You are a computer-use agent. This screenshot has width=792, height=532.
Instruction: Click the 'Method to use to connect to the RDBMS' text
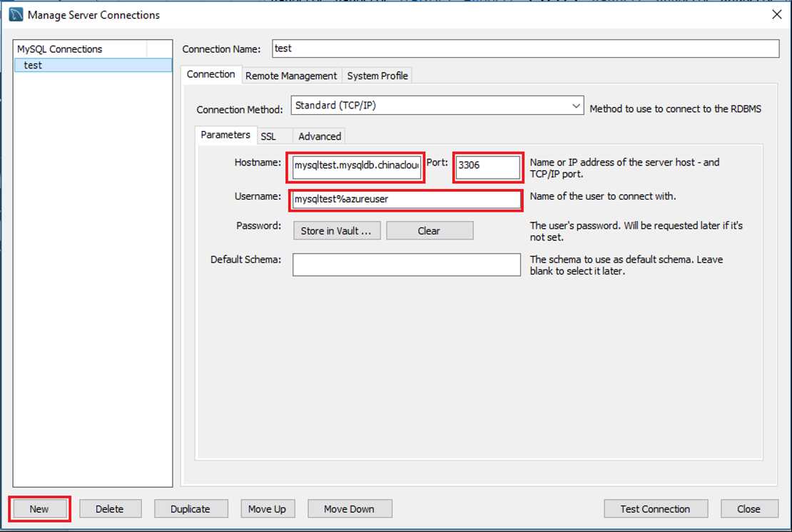click(x=675, y=108)
